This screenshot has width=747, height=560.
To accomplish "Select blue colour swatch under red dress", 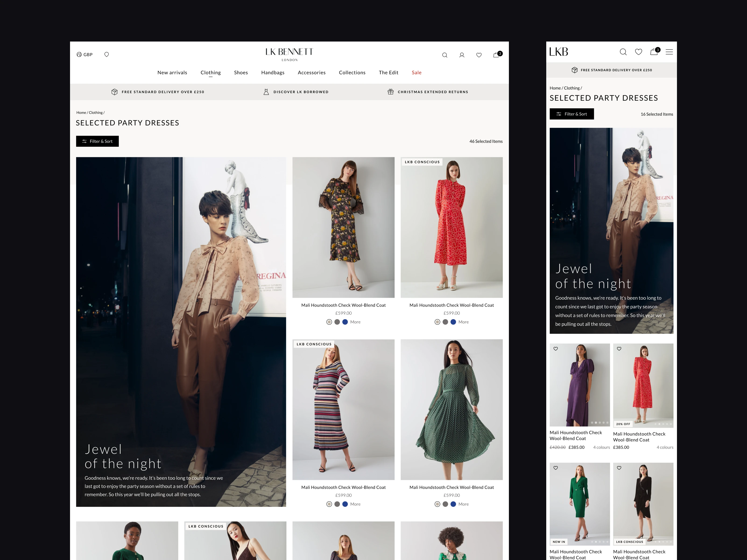I will pos(453,322).
